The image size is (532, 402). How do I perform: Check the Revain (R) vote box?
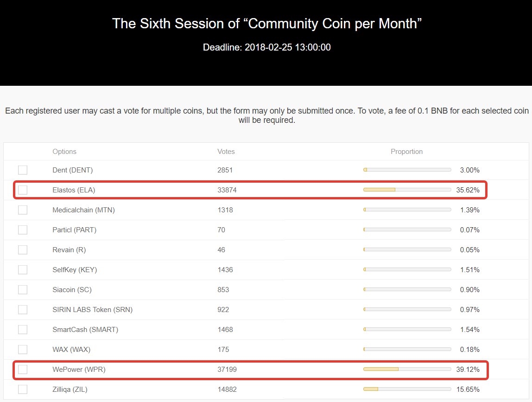pyautogui.click(x=23, y=250)
